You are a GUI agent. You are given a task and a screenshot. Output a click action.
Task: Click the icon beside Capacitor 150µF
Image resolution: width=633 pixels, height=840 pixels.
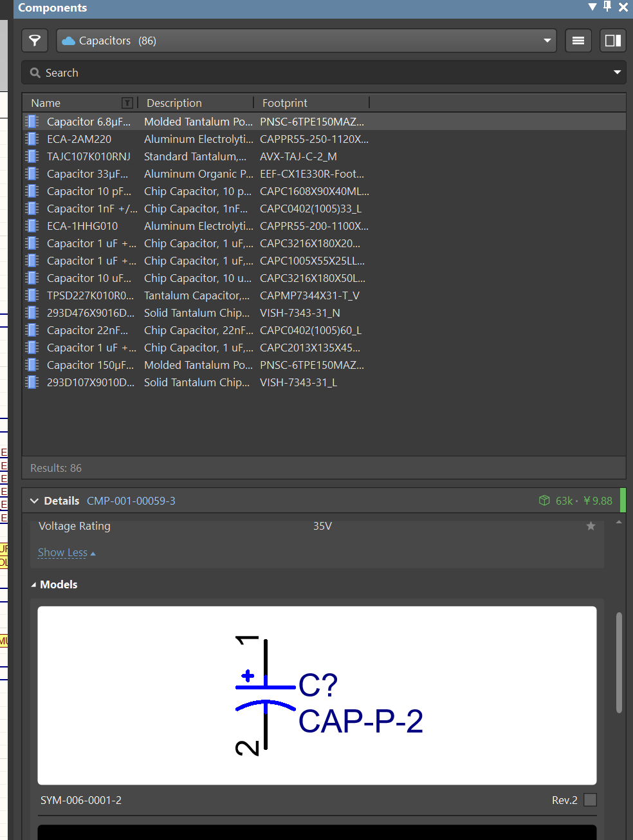click(x=32, y=364)
